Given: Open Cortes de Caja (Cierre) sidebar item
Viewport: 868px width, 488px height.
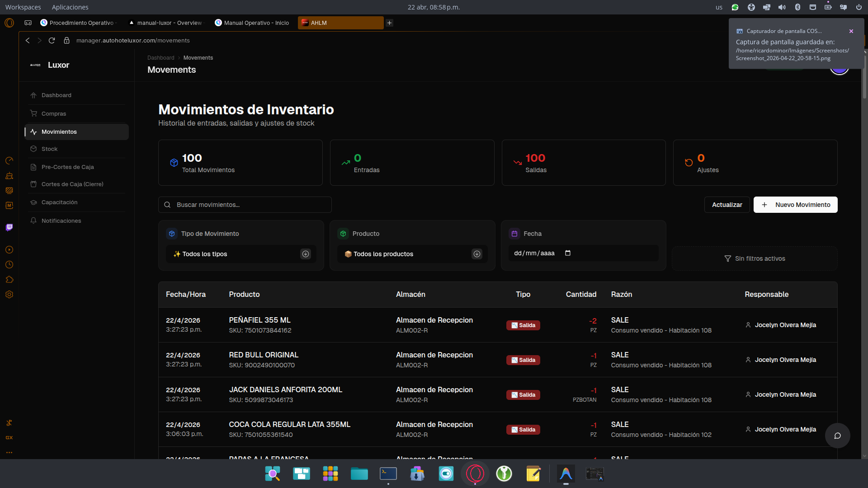Looking at the screenshot, I should click(x=76, y=184).
